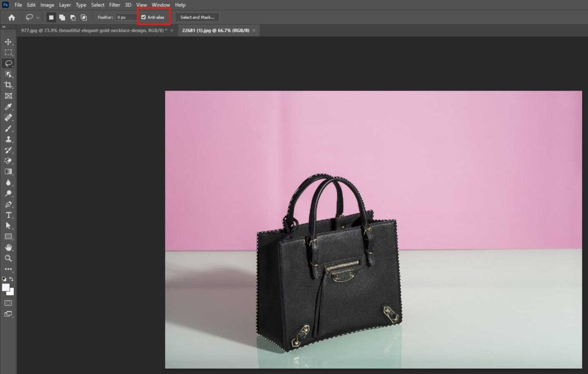
Task: Open the Edit Toolbar options
Action: coord(8,268)
